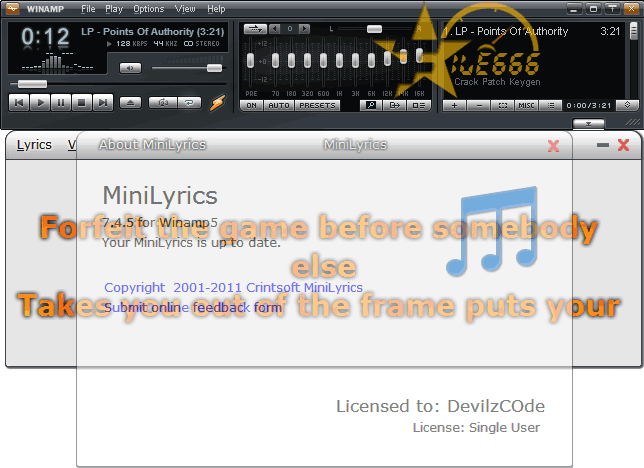Open the Options menu in Winamp

(149, 9)
